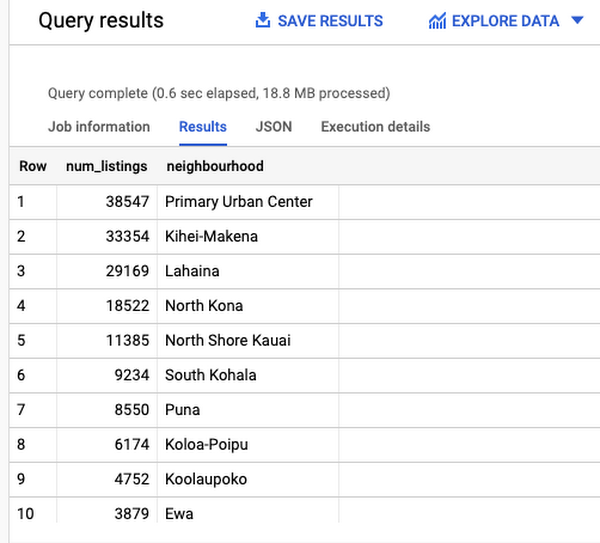
Task: Click the 33354 listings value
Action: (x=127, y=236)
